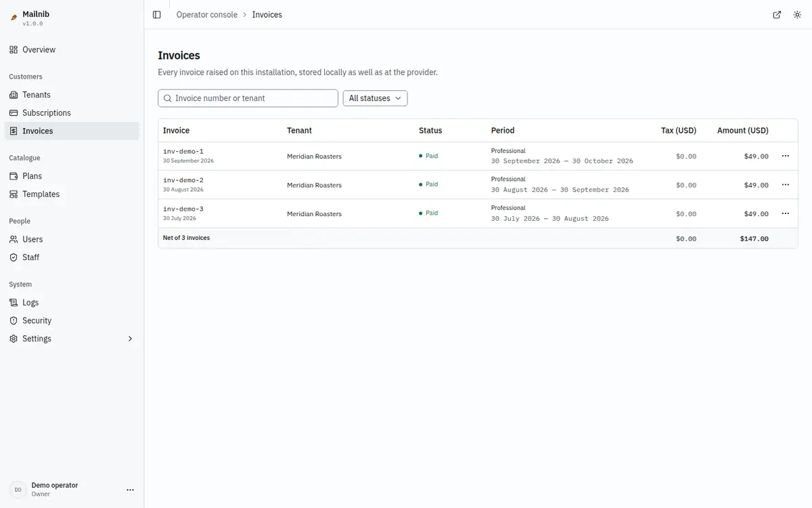Click period 30 August 2026 – 30 September 2026
This screenshot has width=812, height=508.
560,190
